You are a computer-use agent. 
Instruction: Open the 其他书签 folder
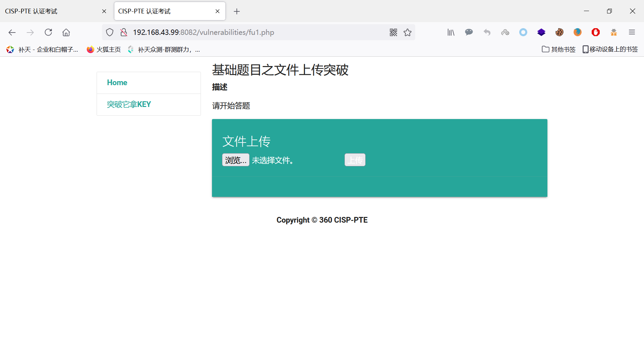point(559,49)
